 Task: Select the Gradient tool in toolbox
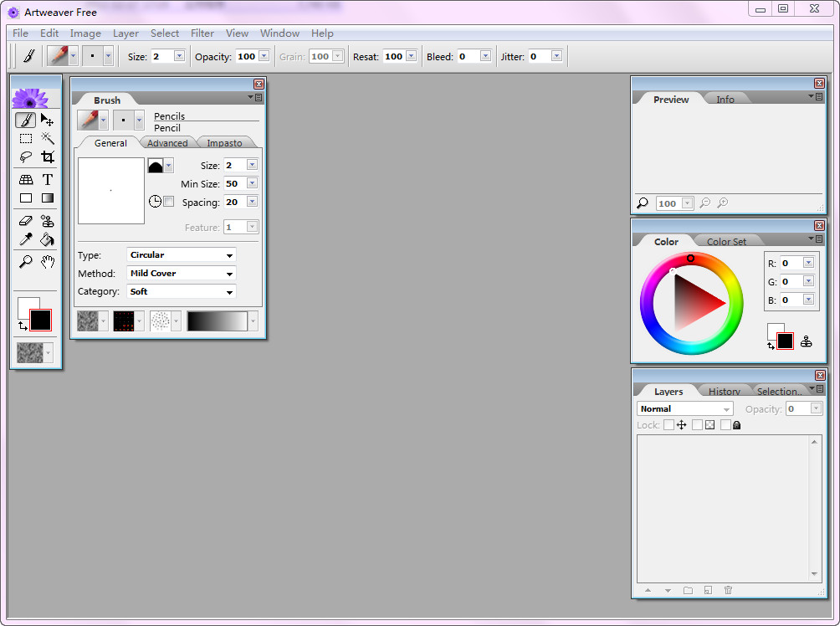point(48,198)
